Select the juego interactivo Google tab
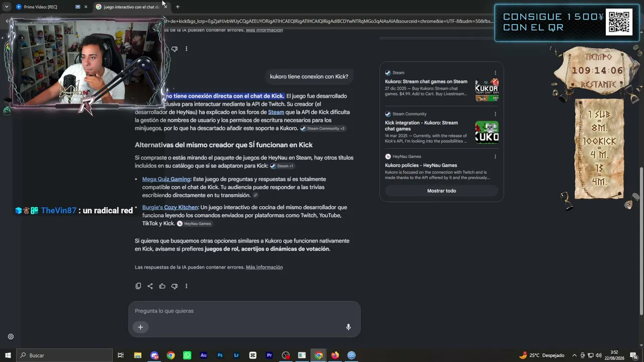The height and width of the screenshot is (362, 644). pos(131,7)
